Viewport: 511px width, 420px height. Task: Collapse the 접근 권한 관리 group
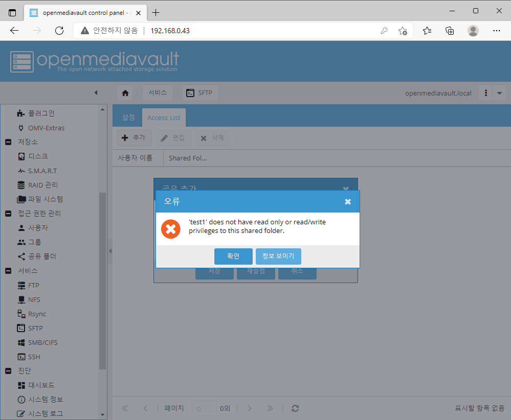[9, 214]
